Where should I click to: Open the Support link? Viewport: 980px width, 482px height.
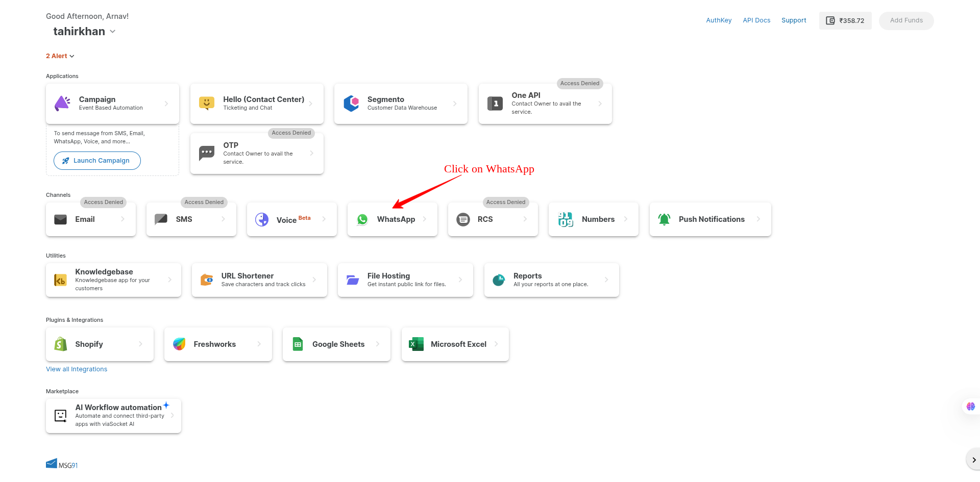(x=794, y=20)
